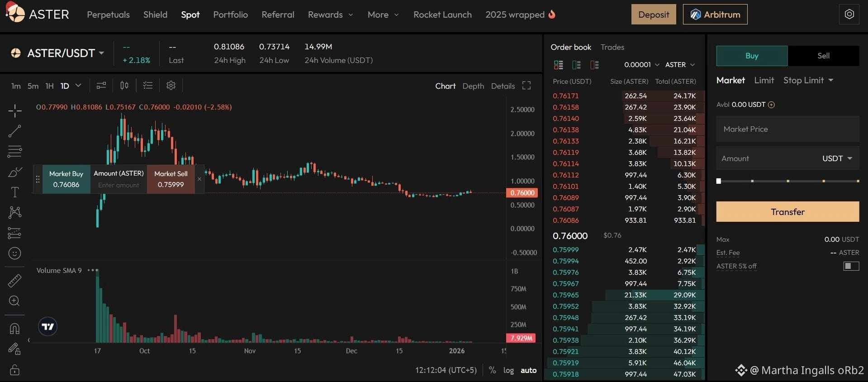Screen dimensions: 868x382
Task: Show bids-only order book view
Action: 577,65
